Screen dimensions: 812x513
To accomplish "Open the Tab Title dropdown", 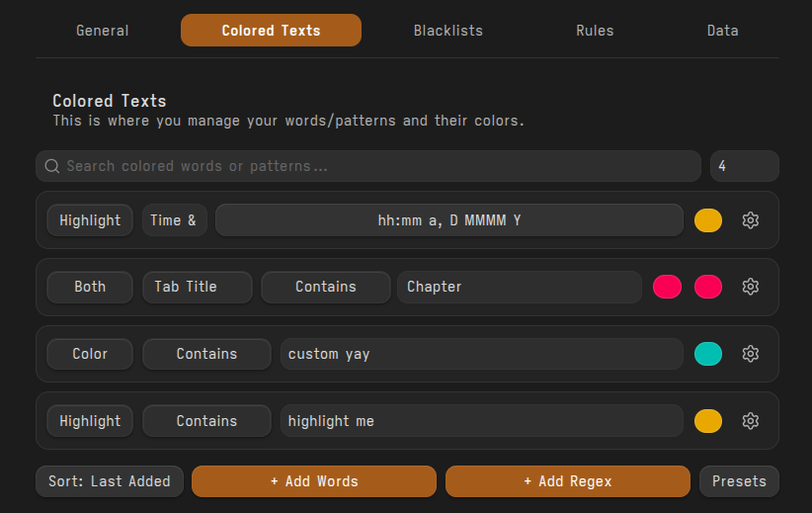I will coord(197,287).
